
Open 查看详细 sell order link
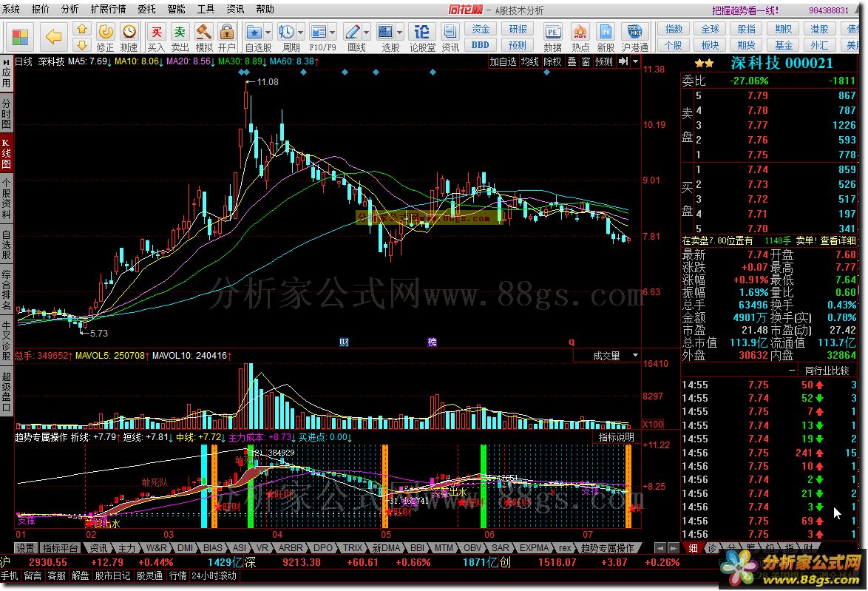pos(838,240)
